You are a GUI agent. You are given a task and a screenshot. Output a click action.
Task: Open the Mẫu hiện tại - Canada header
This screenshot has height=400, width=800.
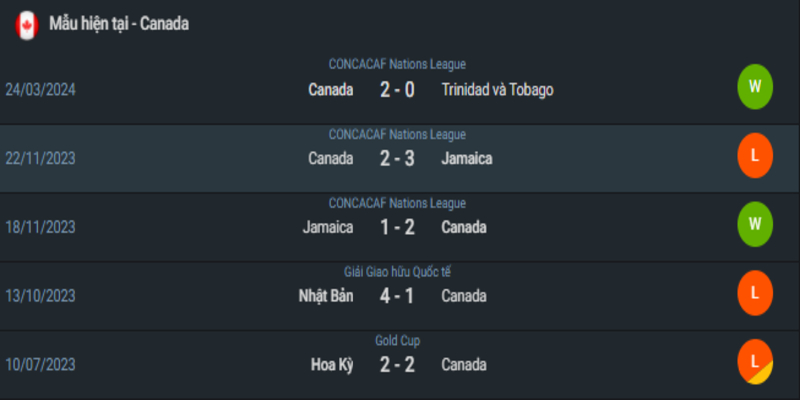pyautogui.click(x=119, y=23)
